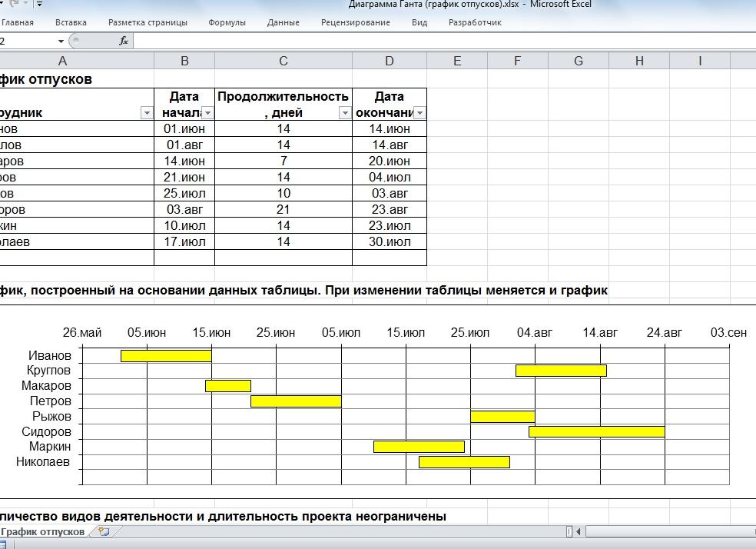This screenshot has width=756, height=549.
Task: Select end date cell 20.июн
Action: pyautogui.click(x=390, y=161)
